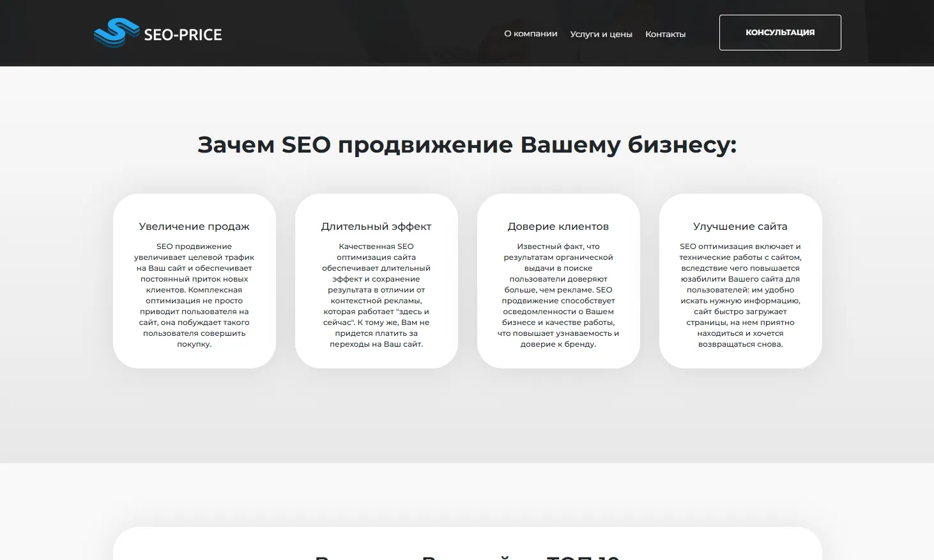The height and width of the screenshot is (560, 934).
Task: Click the SEO-PRICE logo text
Action: [183, 35]
